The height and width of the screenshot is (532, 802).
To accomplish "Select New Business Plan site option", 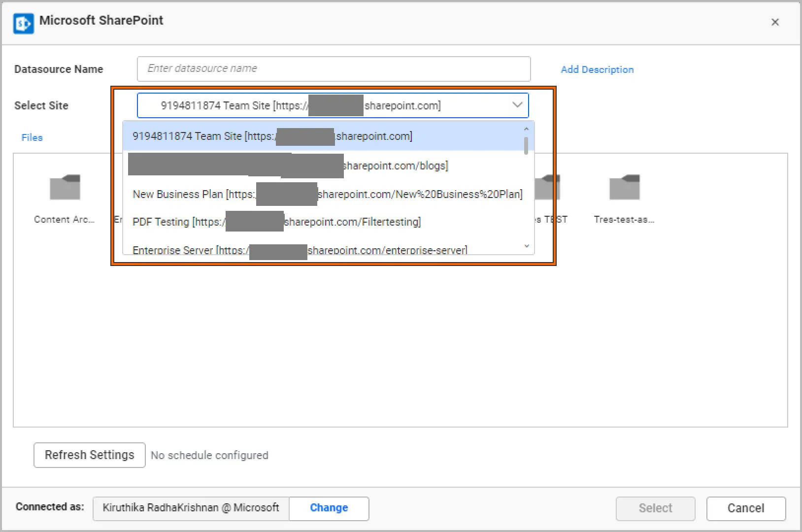I will 327,194.
